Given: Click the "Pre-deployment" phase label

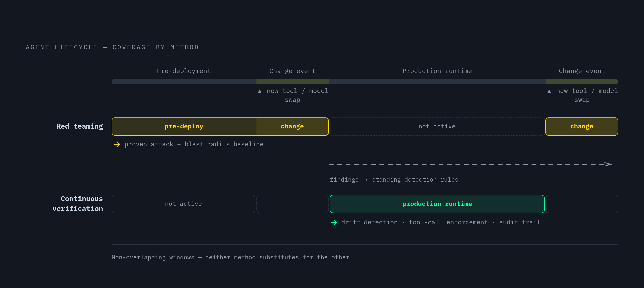Looking at the screenshot, I should pyautogui.click(x=184, y=71).
